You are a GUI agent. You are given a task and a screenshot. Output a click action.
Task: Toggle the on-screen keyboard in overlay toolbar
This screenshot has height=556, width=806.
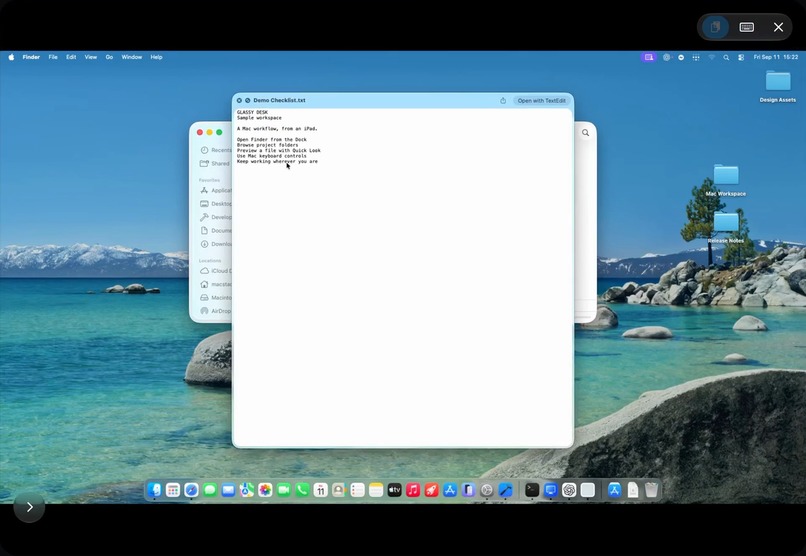point(746,27)
